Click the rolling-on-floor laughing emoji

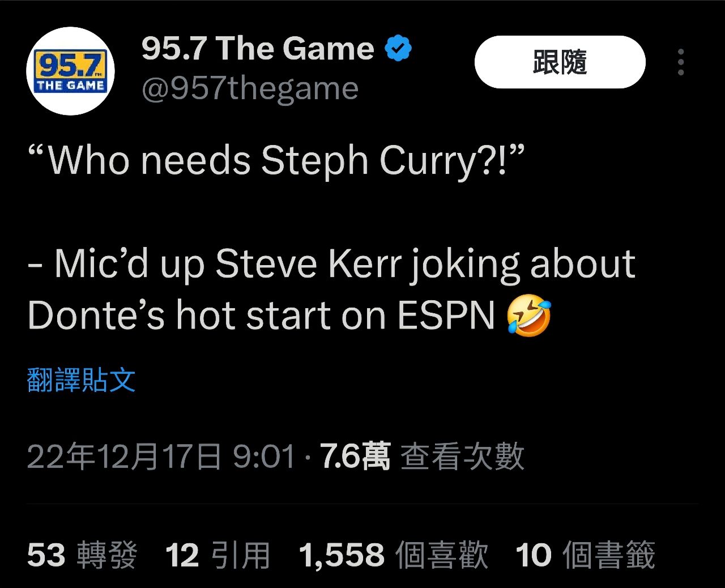pyautogui.click(x=528, y=316)
